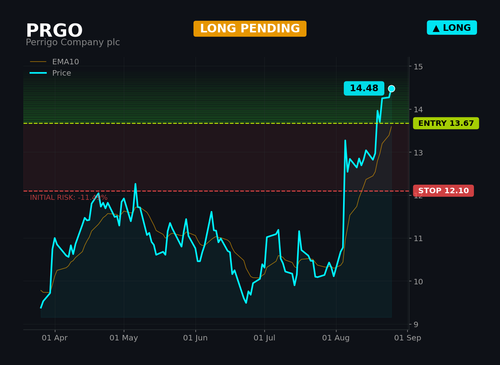The image size is (500, 365).
Task: Click the current price dot marker
Action: click(x=392, y=89)
